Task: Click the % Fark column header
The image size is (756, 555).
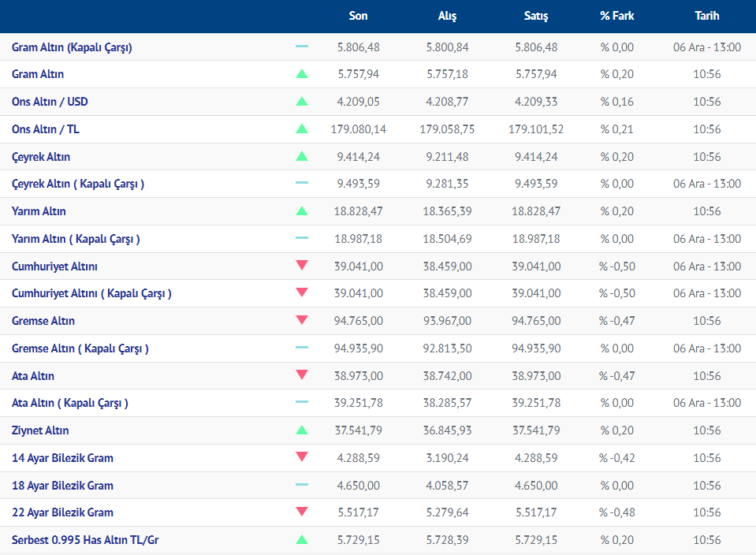Action: pos(616,16)
